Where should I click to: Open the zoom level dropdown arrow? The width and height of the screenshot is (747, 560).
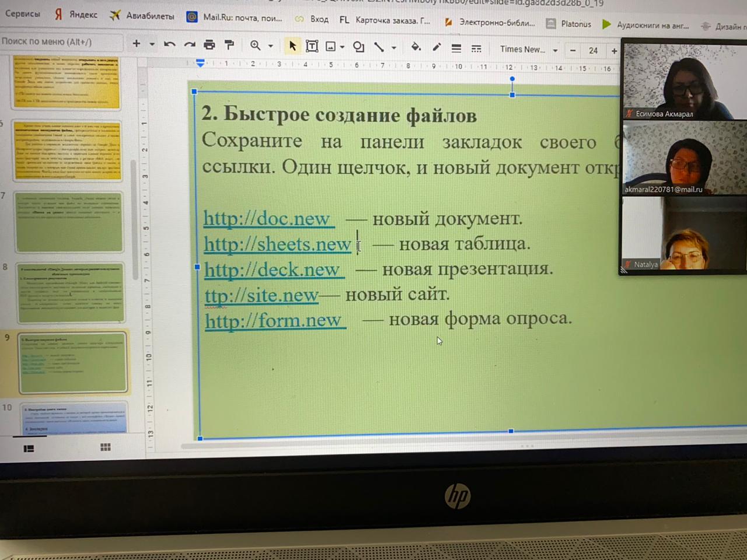coord(271,45)
